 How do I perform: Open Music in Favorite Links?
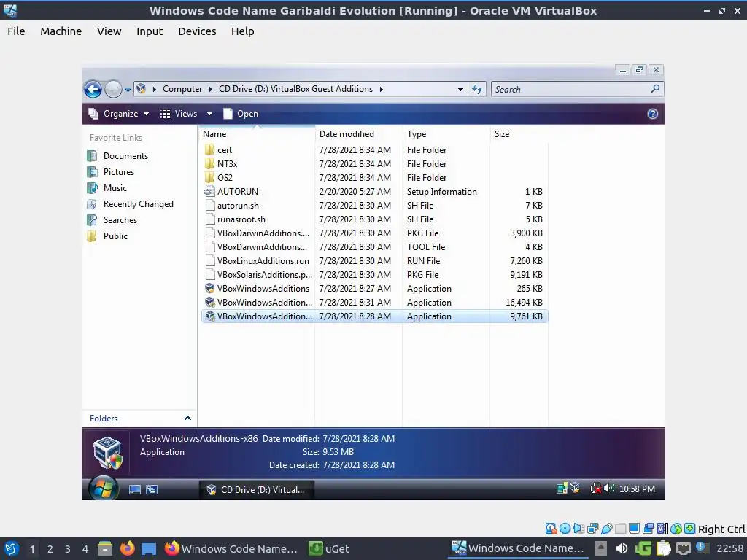point(107,188)
